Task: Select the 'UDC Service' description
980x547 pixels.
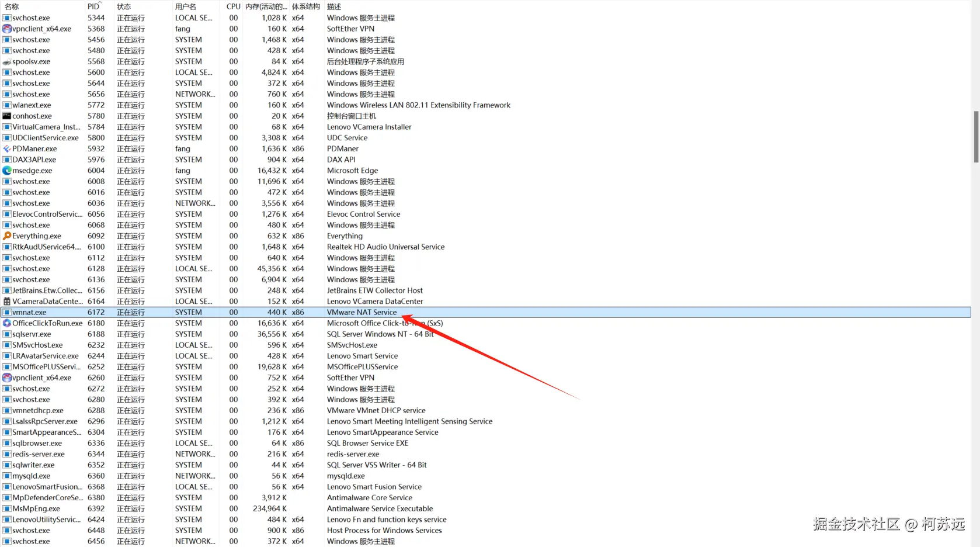Action: pos(347,138)
